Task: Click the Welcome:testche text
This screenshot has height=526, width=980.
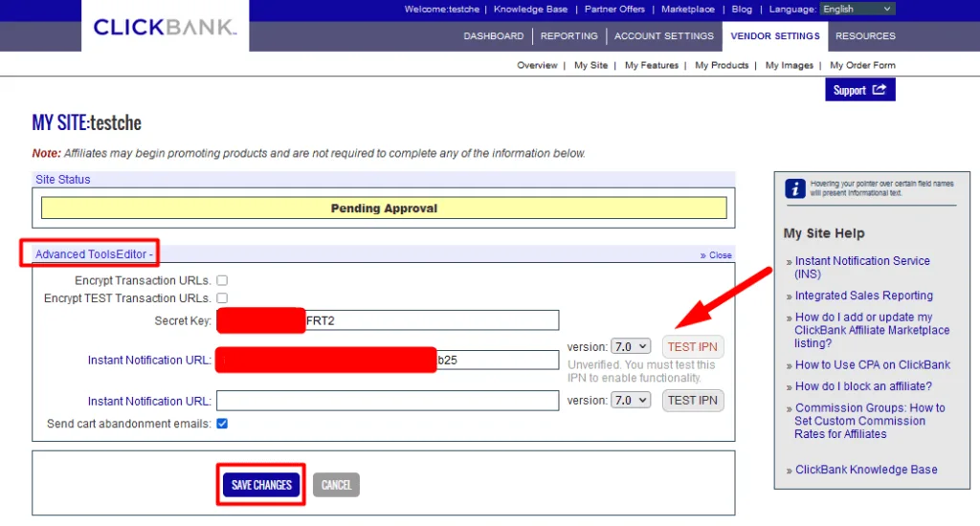Action: (442, 9)
